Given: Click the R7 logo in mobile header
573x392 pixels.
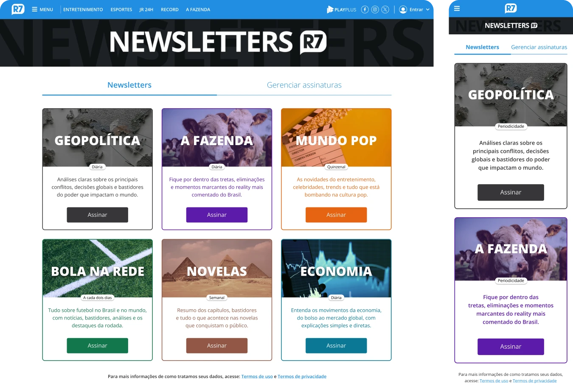Looking at the screenshot, I should tap(511, 8).
